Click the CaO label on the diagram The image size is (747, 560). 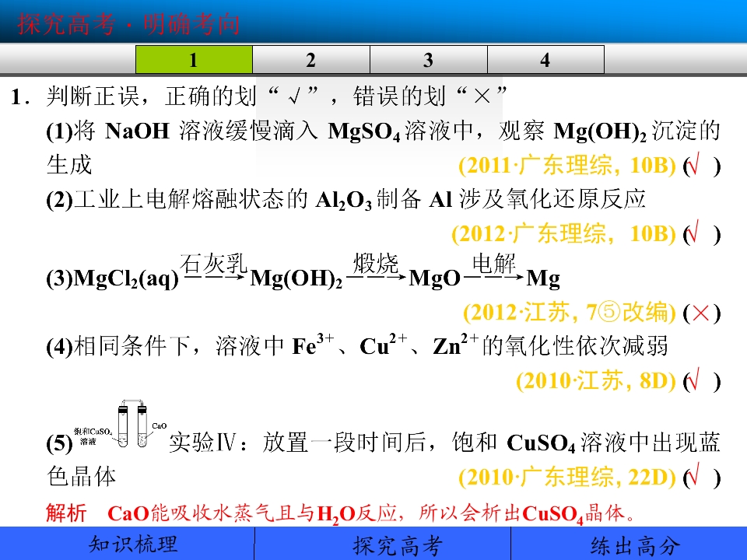159,425
